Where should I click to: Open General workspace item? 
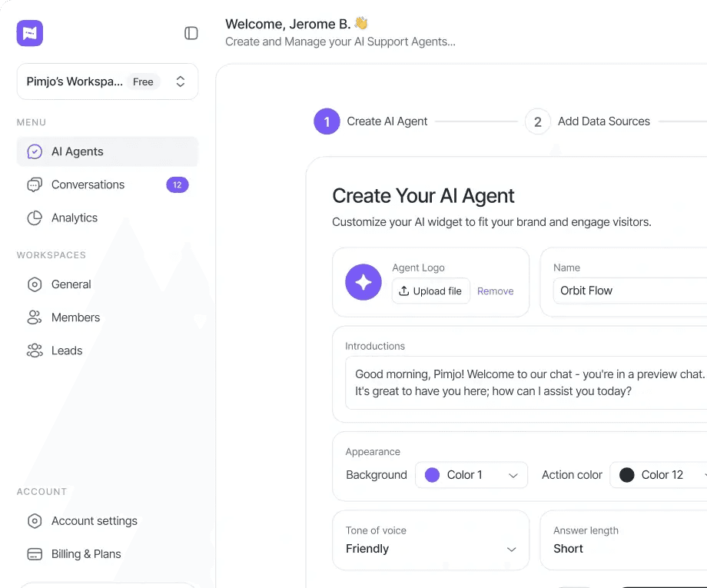tap(108, 284)
